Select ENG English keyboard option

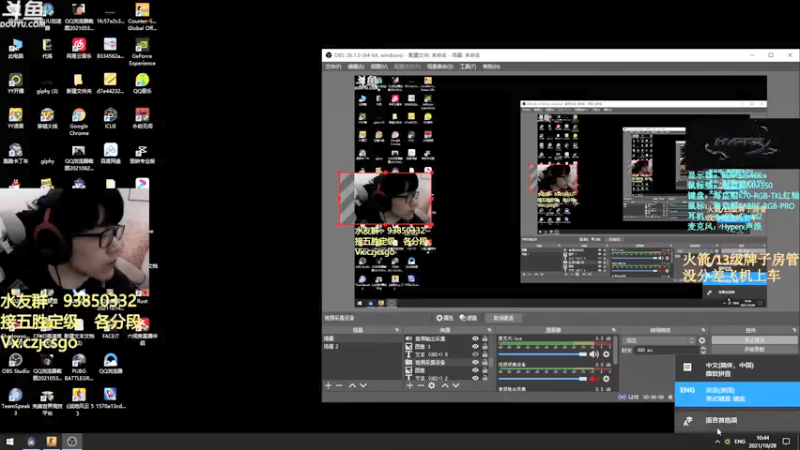click(x=737, y=394)
